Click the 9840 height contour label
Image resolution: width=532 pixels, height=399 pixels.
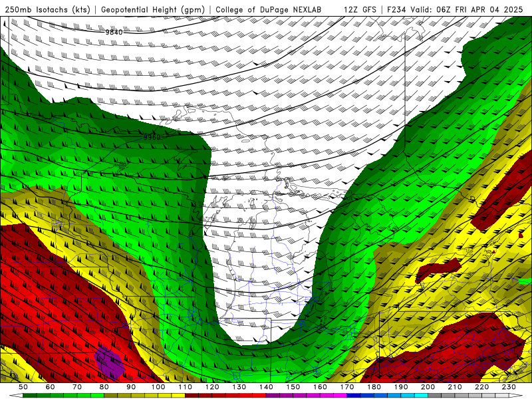(114, 32)
